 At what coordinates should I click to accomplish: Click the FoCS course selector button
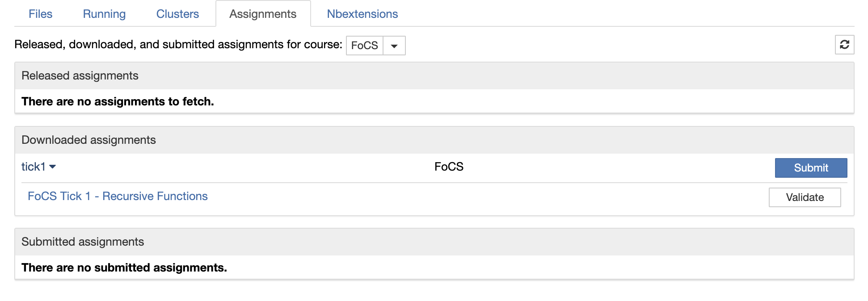pos(365,46)
